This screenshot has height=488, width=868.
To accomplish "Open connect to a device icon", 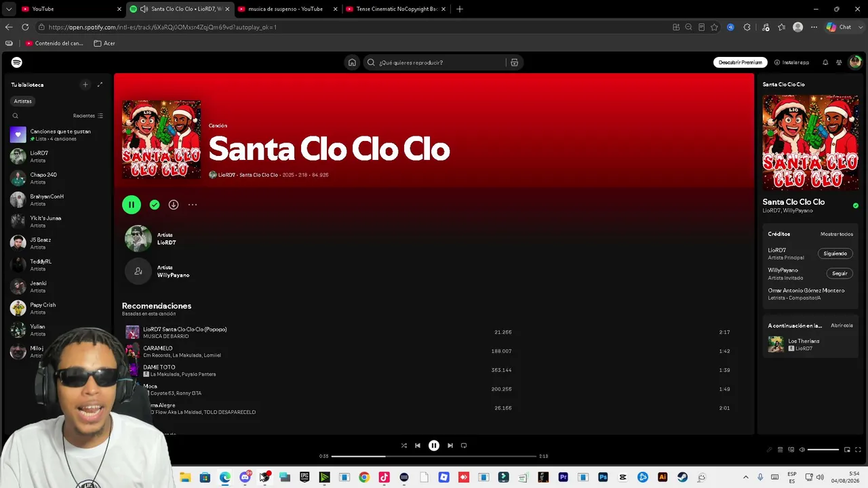I will click(791, 449).
